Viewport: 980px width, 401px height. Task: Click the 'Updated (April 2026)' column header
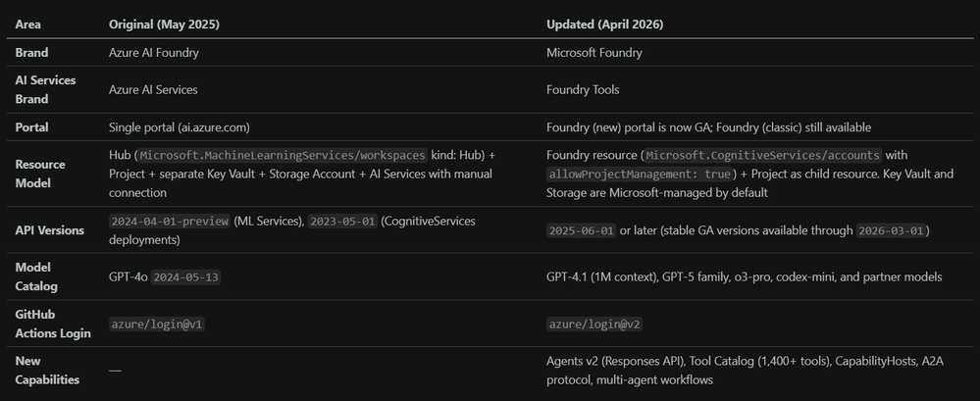[602, 23]
